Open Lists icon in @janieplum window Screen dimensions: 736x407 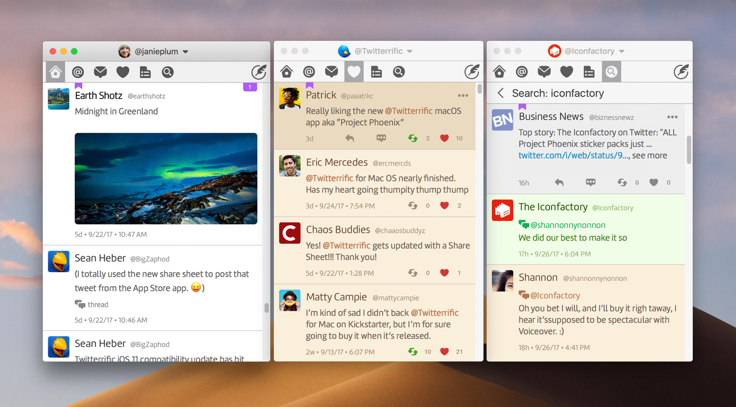coord(145,72)
